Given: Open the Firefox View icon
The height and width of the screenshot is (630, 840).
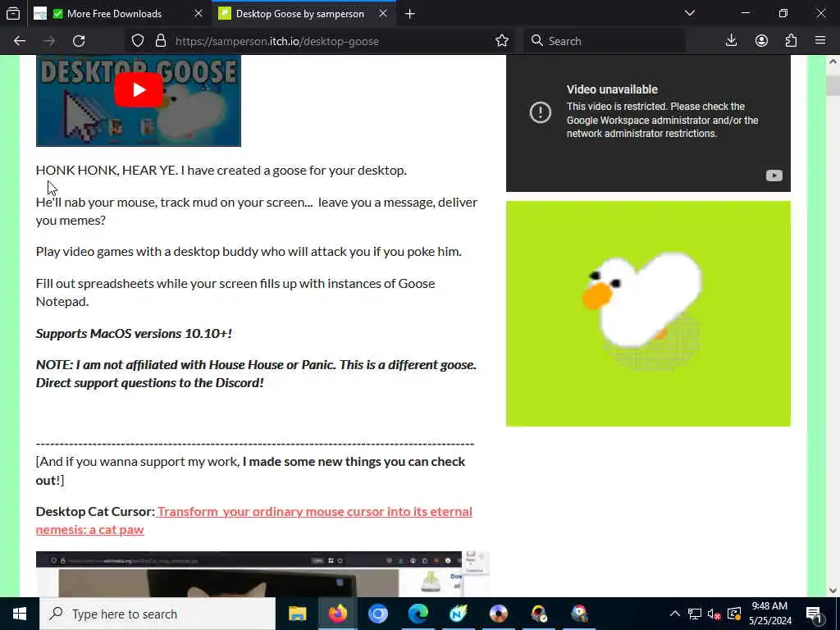Looking at the screenshot, I should (x=13, y=14).
